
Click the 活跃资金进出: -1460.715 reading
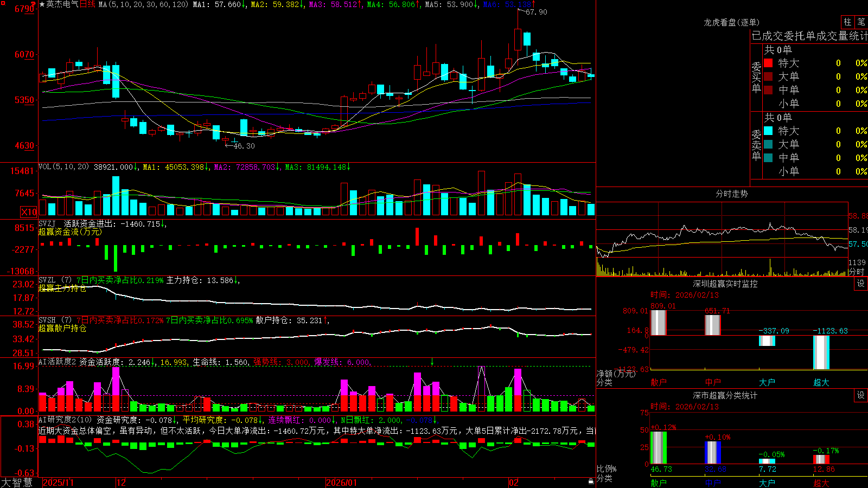[112, 223]
